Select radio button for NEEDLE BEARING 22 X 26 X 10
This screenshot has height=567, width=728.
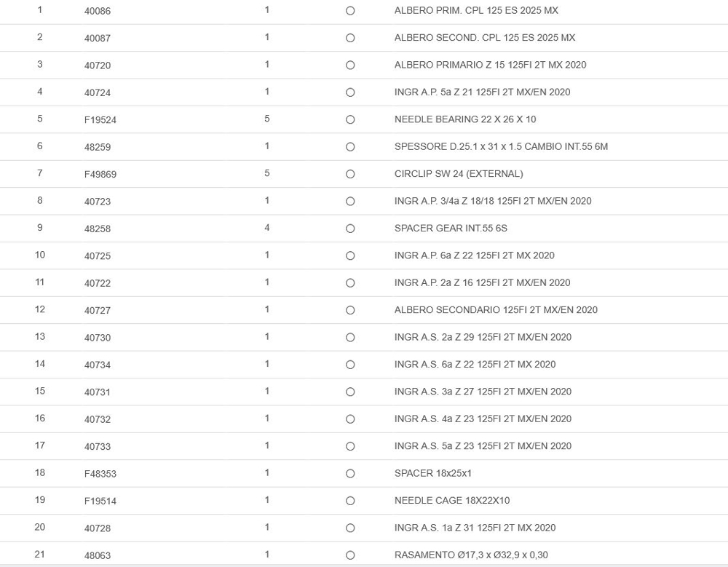[350, 119]
